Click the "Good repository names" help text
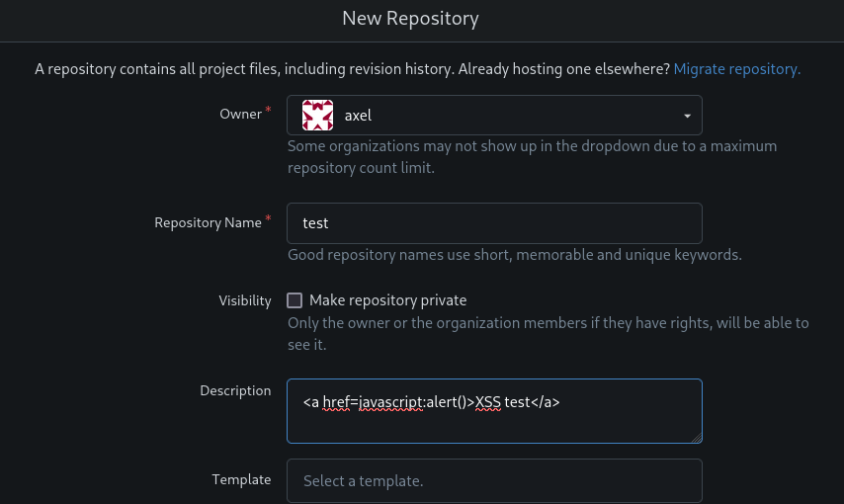 click(x=514, y=255)
